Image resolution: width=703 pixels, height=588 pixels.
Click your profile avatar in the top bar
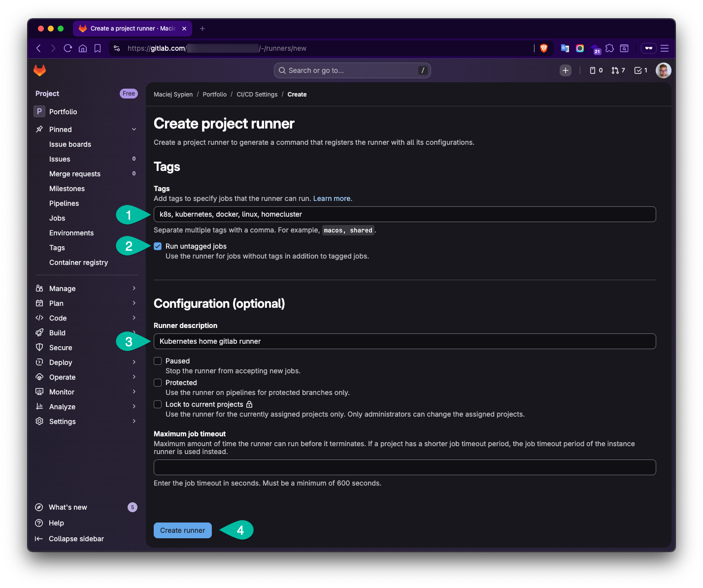pyautogui.click(x=664, y=70)
